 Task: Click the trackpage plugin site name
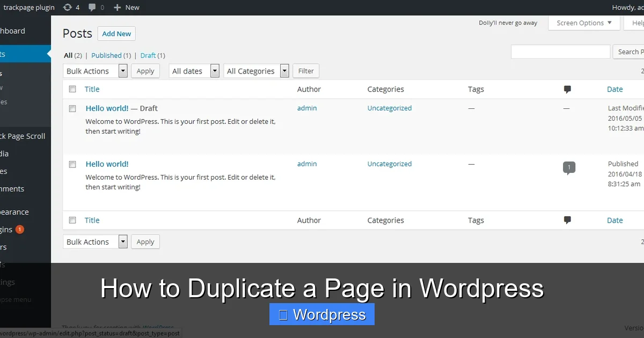29,8
